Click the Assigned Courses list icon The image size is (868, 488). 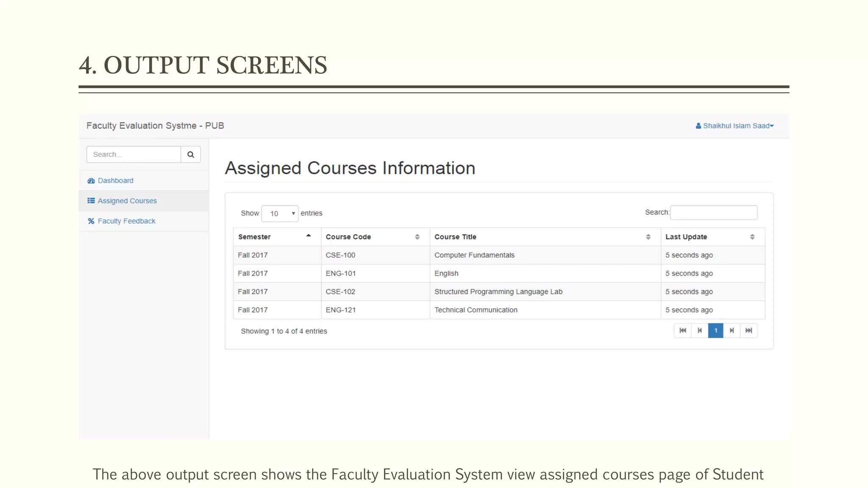pos(91,201)
